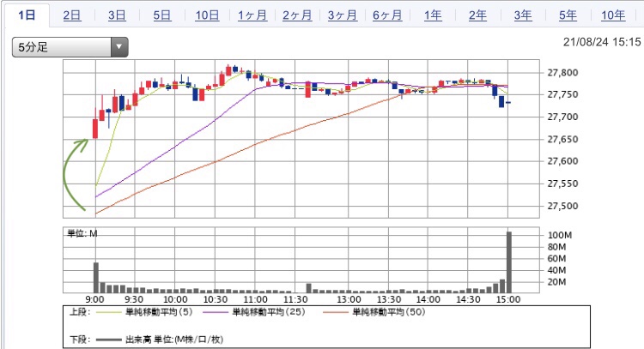The height and width of the screenshot is (349, 644).
Task: Click the 27,600 price axis label
Action: tap(562, 161)
